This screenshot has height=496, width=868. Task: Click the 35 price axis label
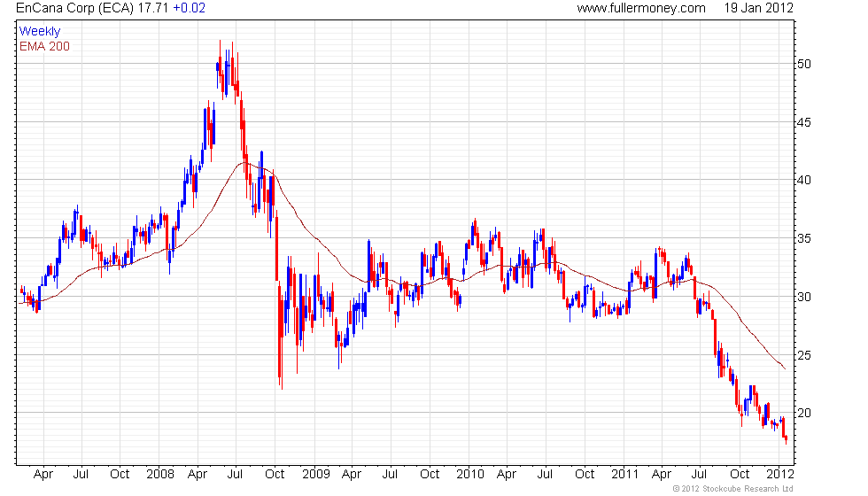point(804,238)
